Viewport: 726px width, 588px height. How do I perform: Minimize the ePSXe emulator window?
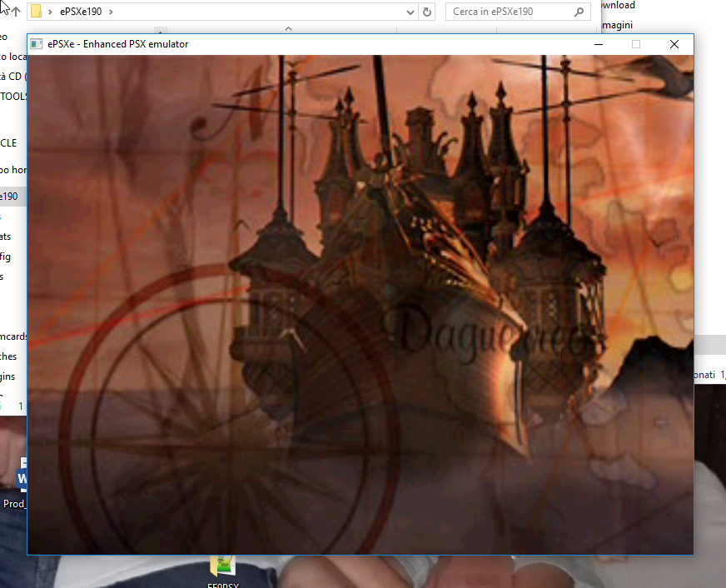(599, 44)
